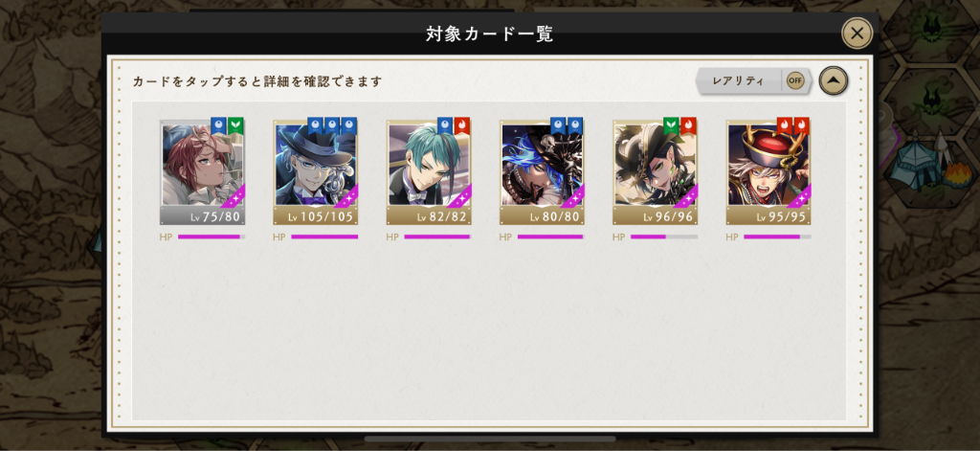Open the Lv 75/80 card details

[203, 172]
